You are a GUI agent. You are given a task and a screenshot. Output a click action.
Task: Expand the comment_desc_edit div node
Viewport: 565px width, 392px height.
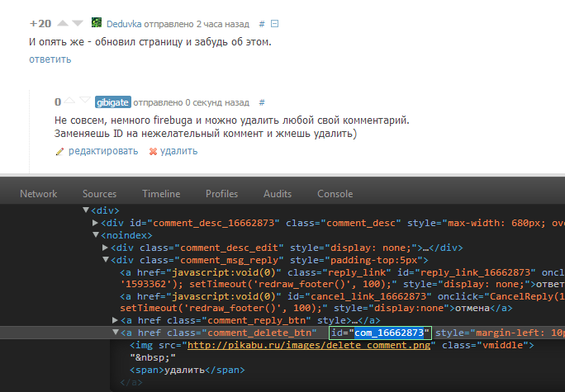(105, 248)
